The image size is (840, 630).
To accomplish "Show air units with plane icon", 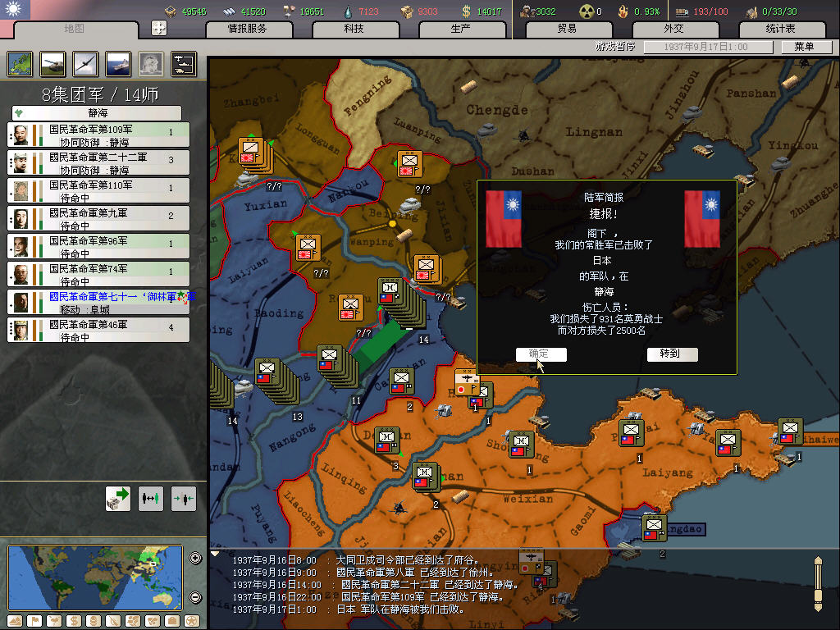I will [85, 64].
